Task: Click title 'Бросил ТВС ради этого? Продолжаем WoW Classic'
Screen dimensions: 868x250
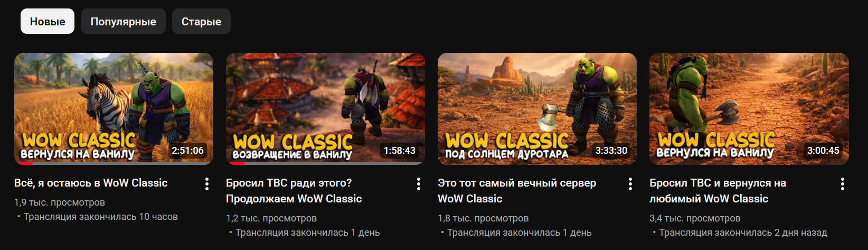Action: pyautogui.click(x=294, y=191)
